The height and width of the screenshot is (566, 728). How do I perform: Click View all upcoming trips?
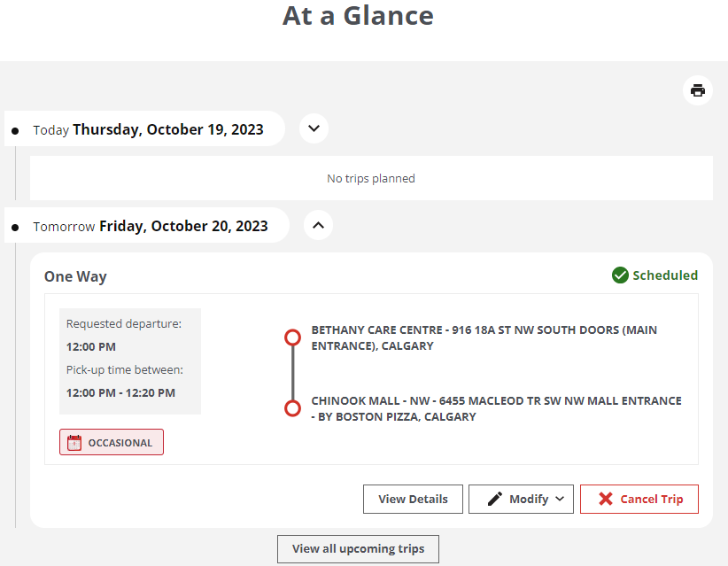click(x=358, y=549)
